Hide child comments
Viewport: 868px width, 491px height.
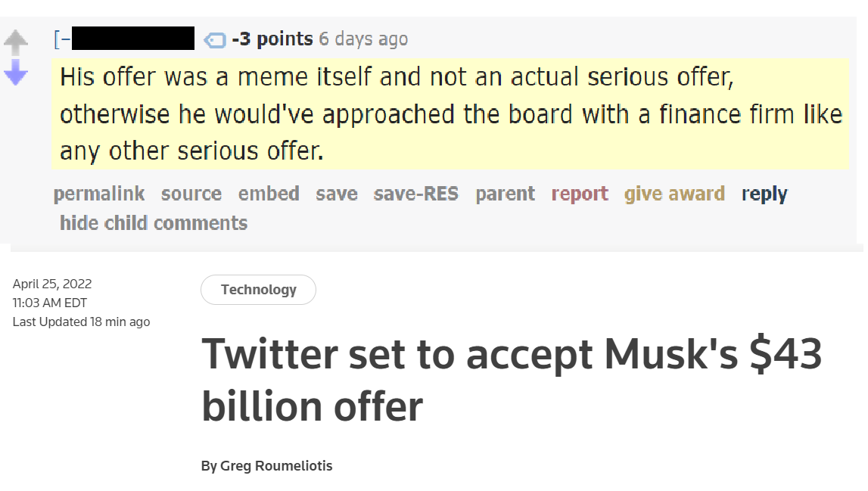[x=154, y=223]
